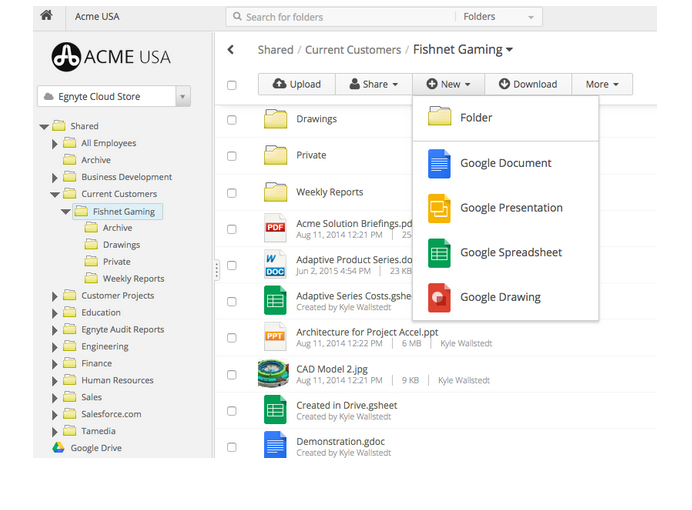
Task: Click the Google Presentation icon
Action: coord(439,208)
